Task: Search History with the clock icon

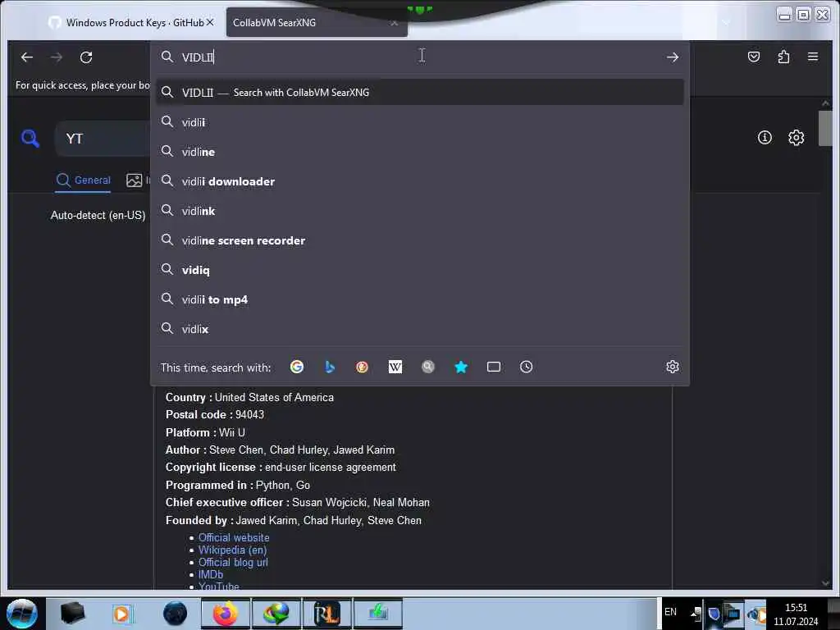Action: click(x=526, y=367)
